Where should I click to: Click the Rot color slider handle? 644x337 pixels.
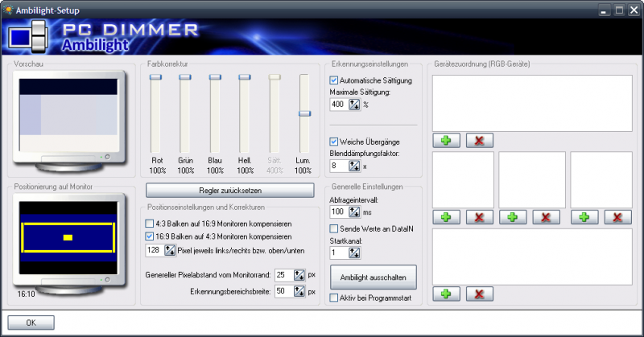tap(155, 76)
